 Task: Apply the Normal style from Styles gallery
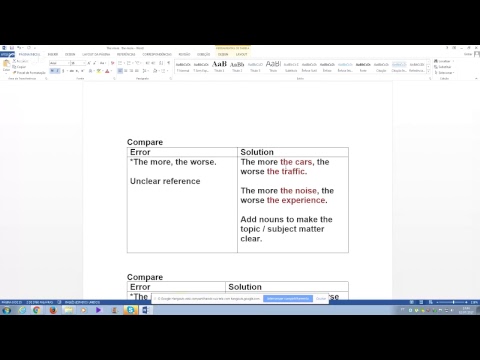183,67
